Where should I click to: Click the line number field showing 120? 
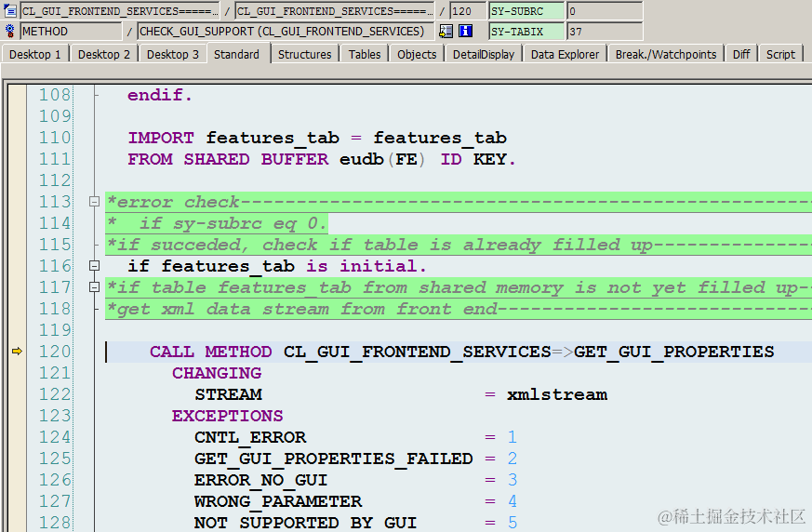click(x=468, y=11)
